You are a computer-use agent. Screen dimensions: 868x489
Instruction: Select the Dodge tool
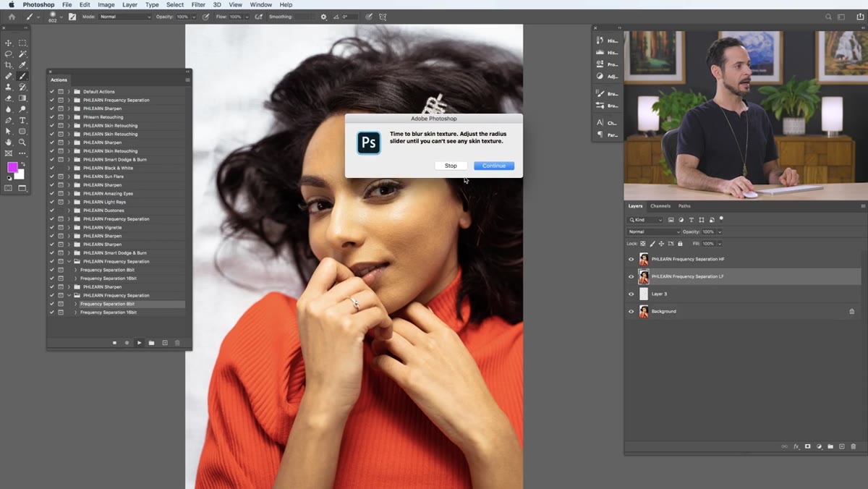22,109
